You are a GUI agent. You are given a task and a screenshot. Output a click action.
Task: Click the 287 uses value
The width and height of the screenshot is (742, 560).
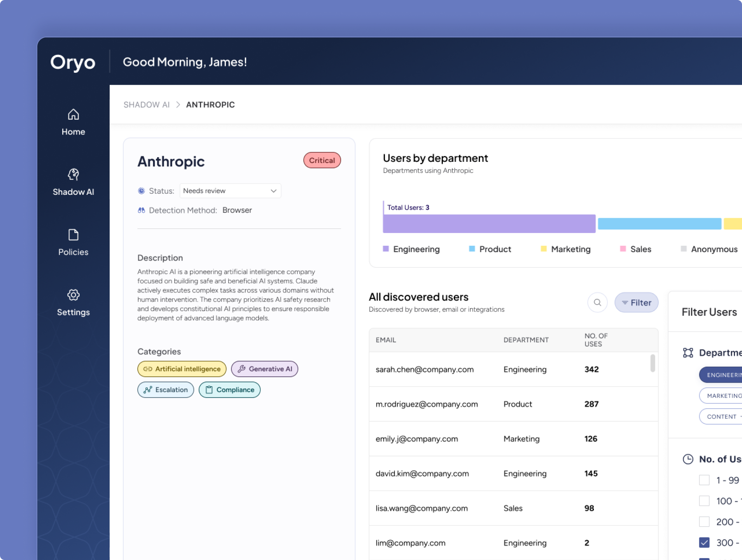(591, 404)
